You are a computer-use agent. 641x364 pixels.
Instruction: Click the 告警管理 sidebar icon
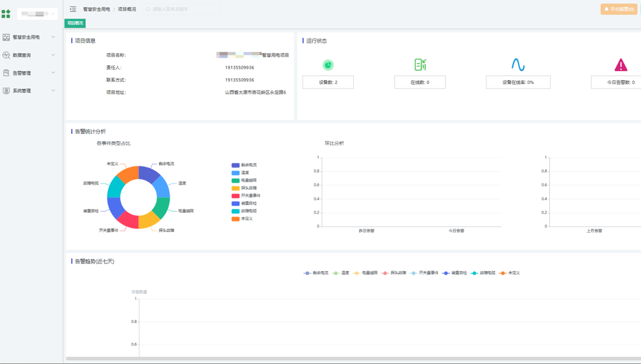point(6,73)
